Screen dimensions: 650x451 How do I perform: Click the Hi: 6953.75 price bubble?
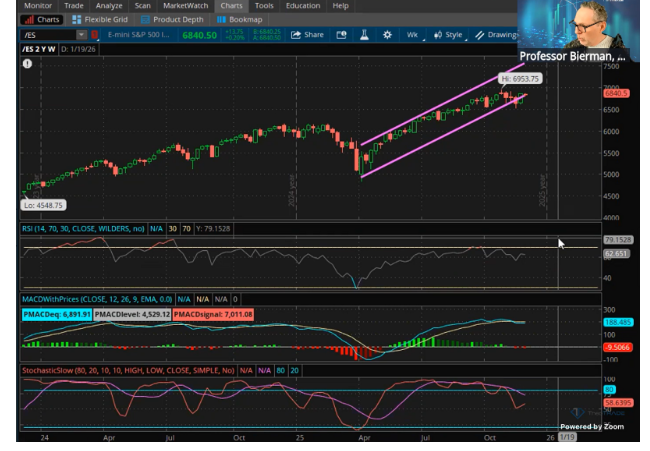point(520,78)
